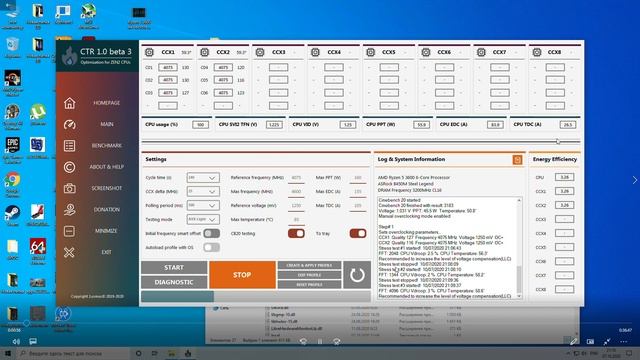Click the video seek position marker
The height and width of the screenshot is (360, 640).
27,323
